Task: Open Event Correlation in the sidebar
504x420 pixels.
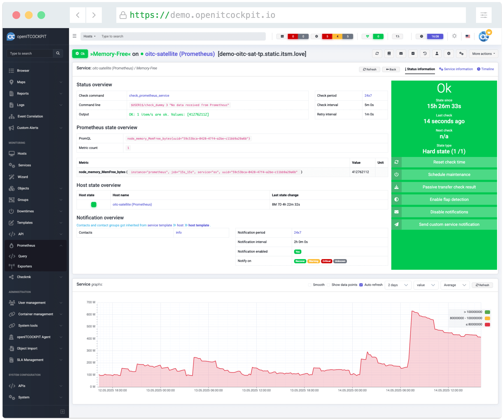Action: [x=35, y=116]
